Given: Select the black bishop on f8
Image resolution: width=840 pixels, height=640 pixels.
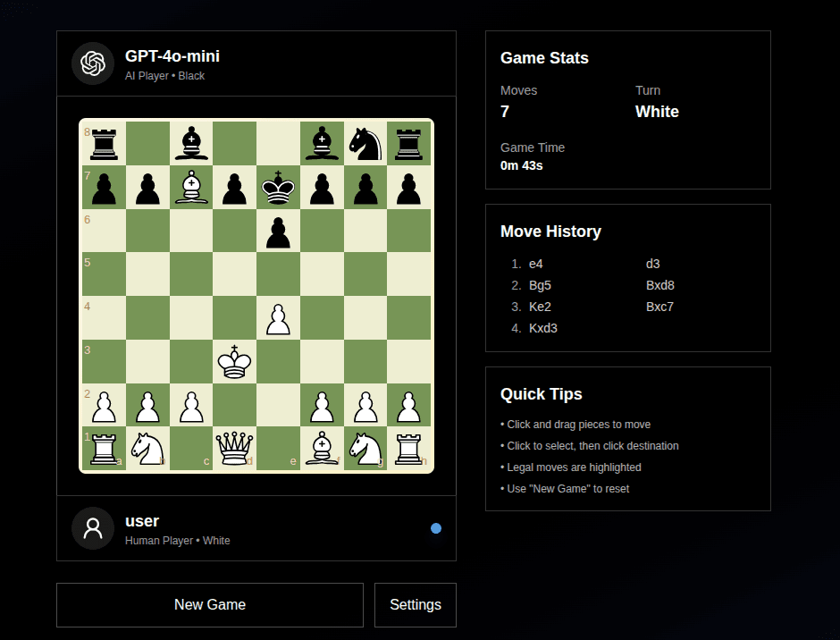Looking at the screenshot, I should (x=322, y=143).
